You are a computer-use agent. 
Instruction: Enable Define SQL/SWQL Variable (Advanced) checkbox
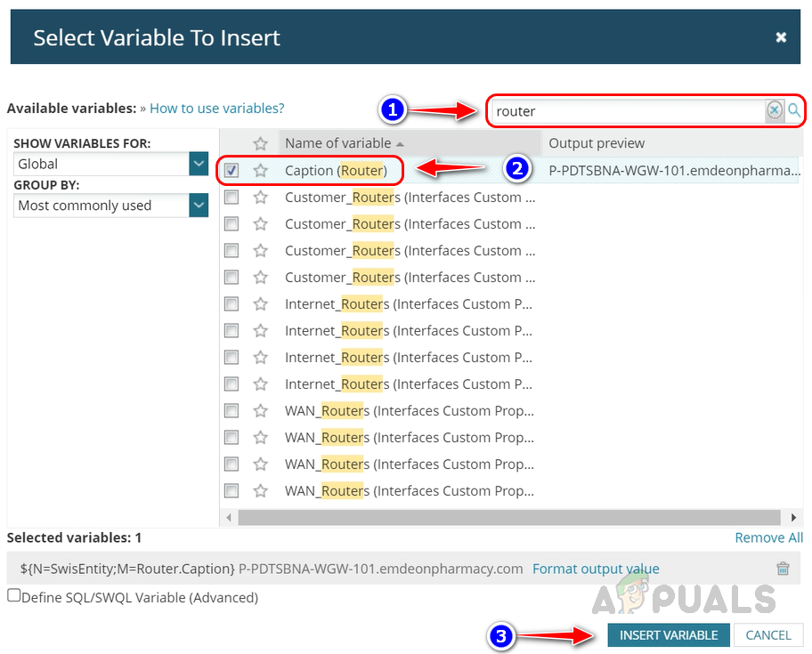tap(14, 595)
